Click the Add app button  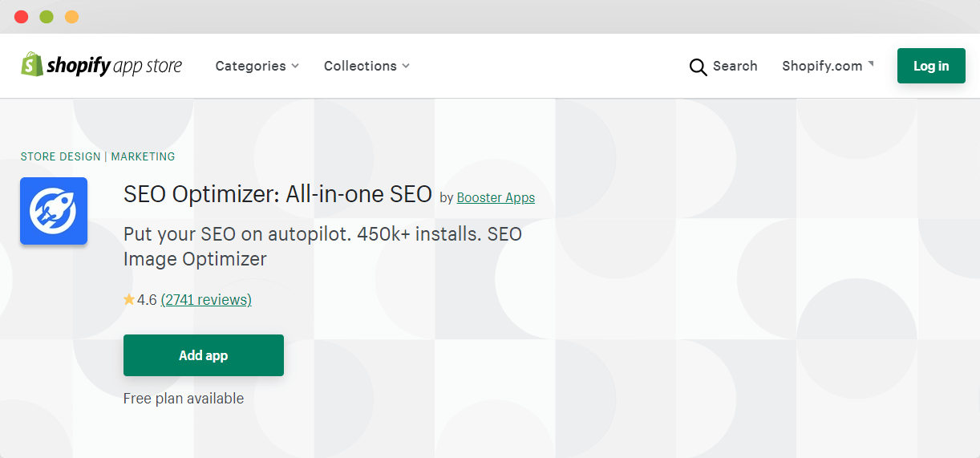point(204,355)
